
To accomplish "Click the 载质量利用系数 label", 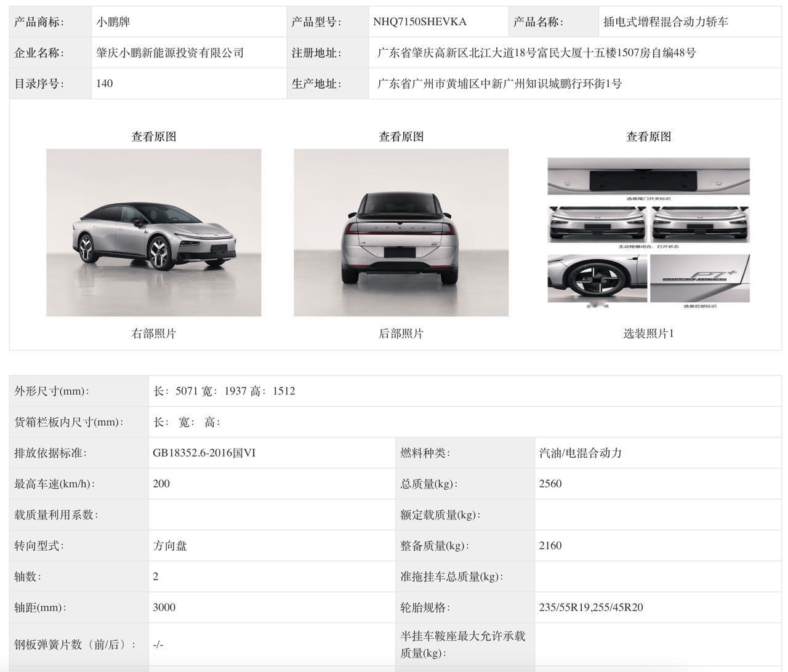I will [57, 514].
